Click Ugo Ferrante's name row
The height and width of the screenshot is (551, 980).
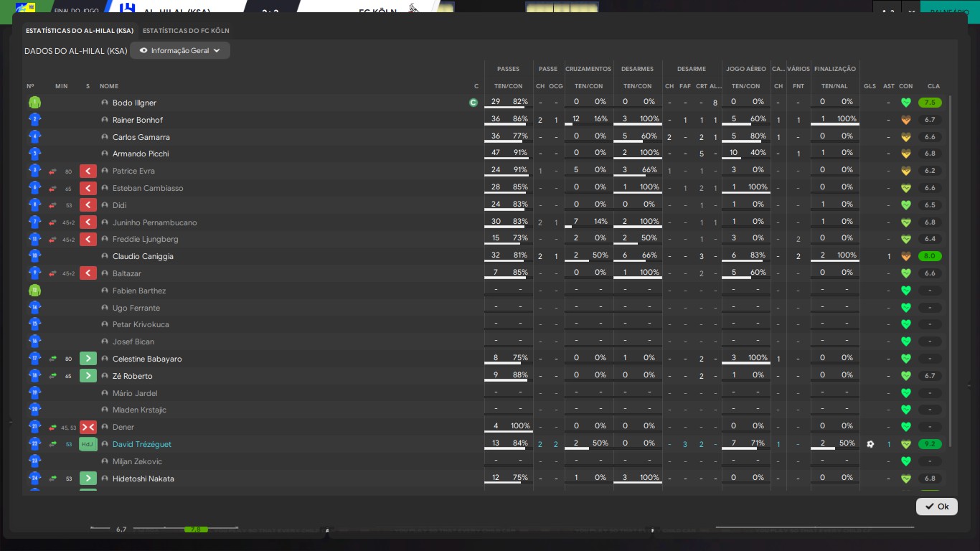[x=136, y=308]
